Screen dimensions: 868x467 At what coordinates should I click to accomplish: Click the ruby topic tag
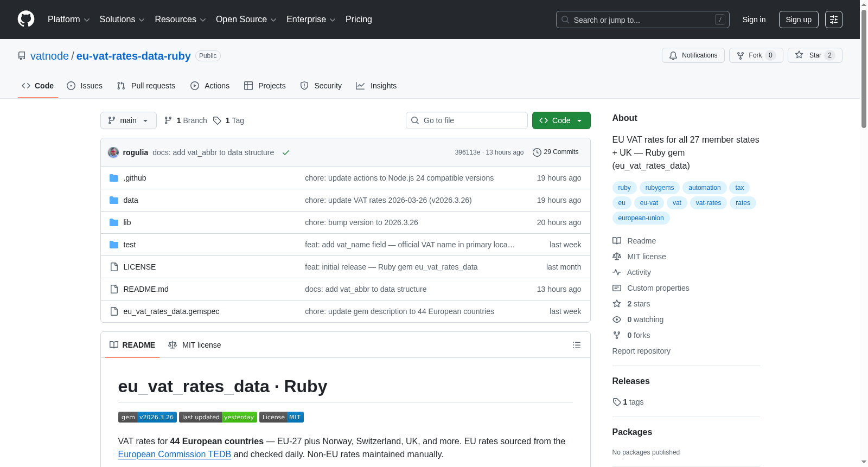624,188
